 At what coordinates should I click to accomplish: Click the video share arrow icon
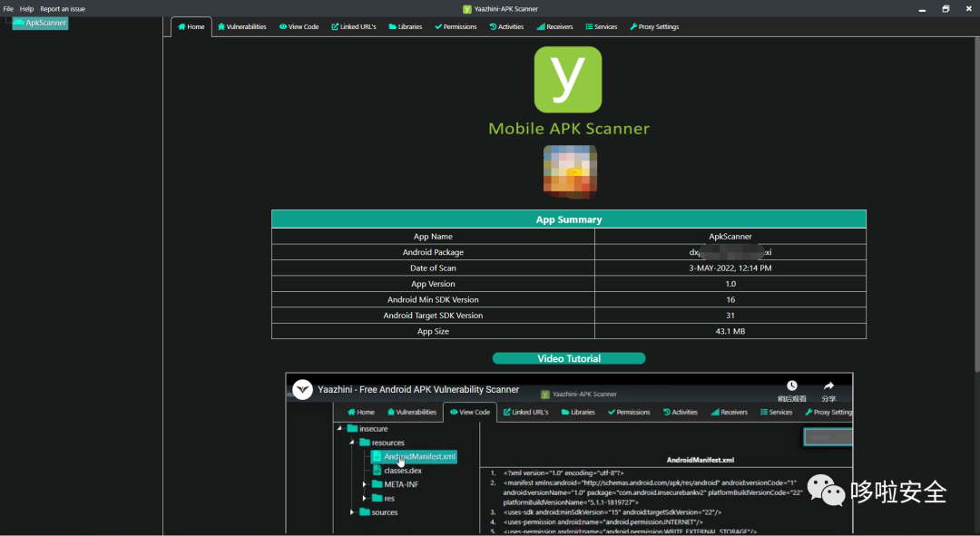tap(828, 385)
